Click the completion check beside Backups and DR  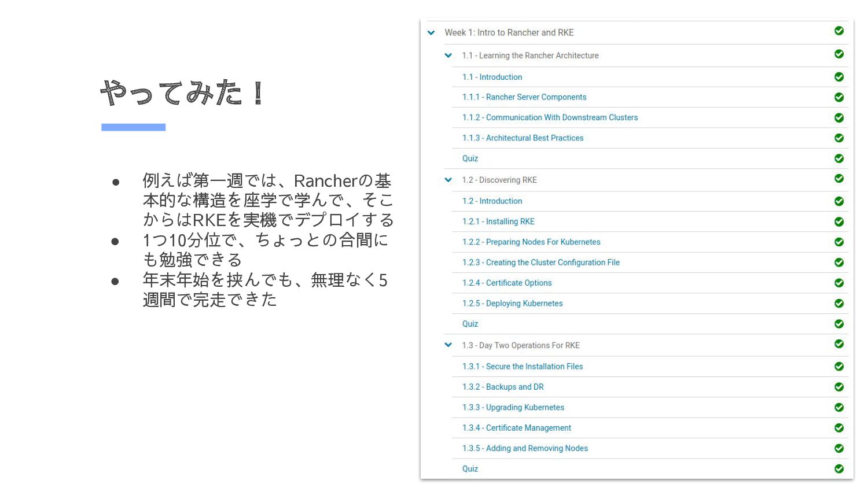839,387
